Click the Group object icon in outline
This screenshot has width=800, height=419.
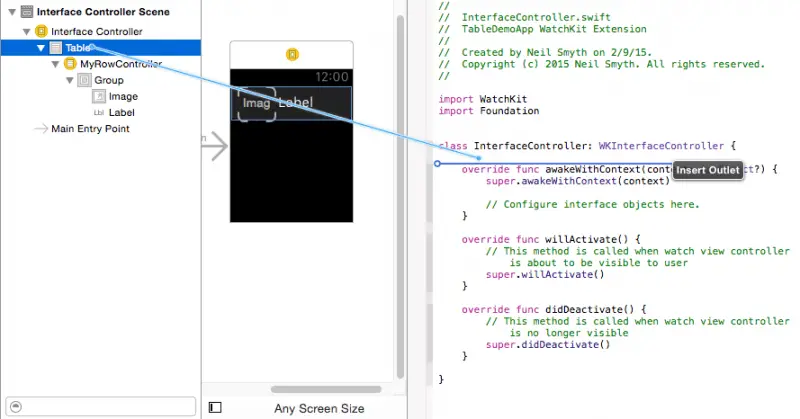(85, 80)
